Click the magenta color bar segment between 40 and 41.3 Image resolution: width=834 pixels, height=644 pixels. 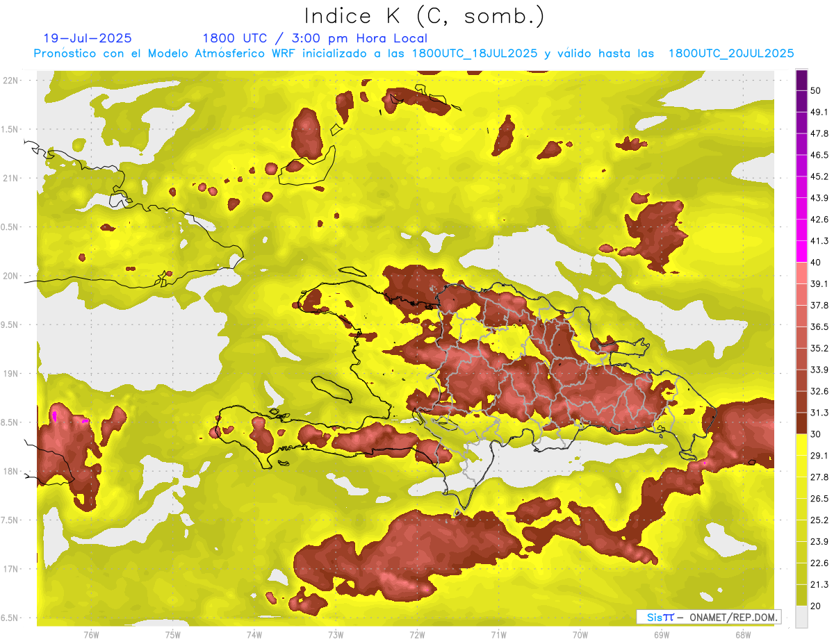(801, 251)
